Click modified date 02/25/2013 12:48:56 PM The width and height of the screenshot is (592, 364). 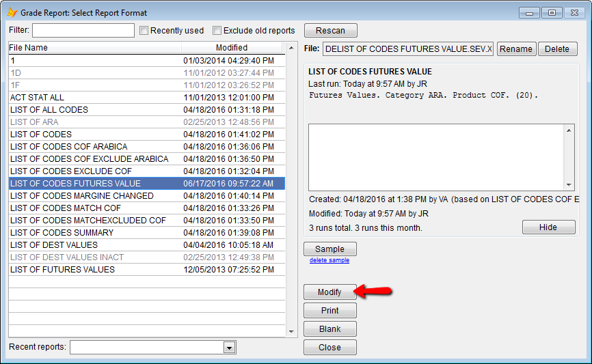229,122
